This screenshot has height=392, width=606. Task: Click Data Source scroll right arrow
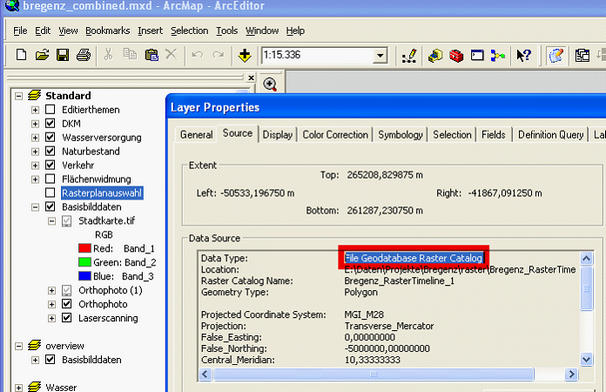(571, 374)
